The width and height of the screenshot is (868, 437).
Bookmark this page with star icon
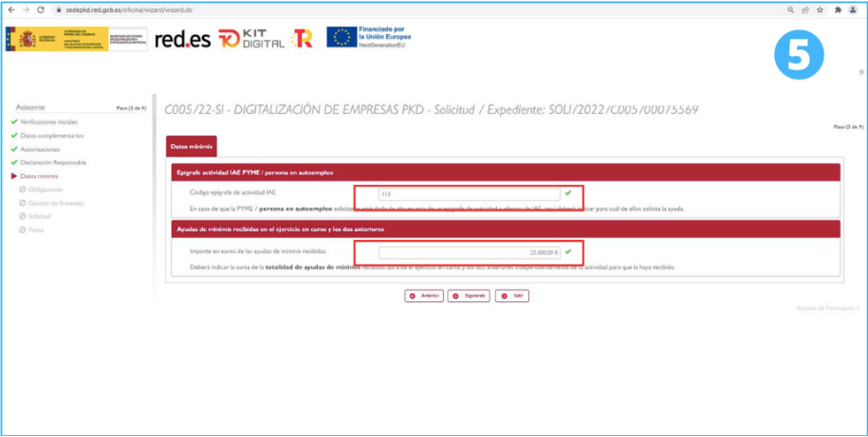point(821,10)
